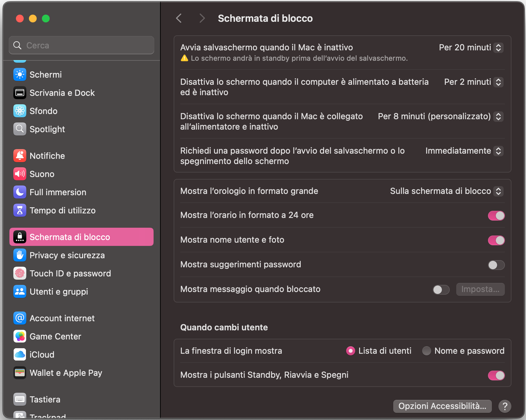Click the standby warning triangle icon

[184, 58]
